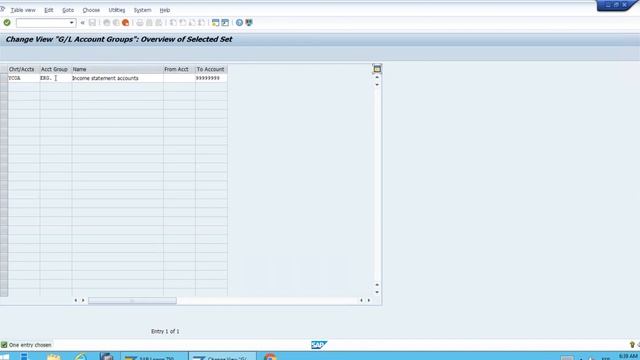Viewport: 640px width, 360px height.
Task: Click the Save diskette icon
Action: (x=92, y=22)
